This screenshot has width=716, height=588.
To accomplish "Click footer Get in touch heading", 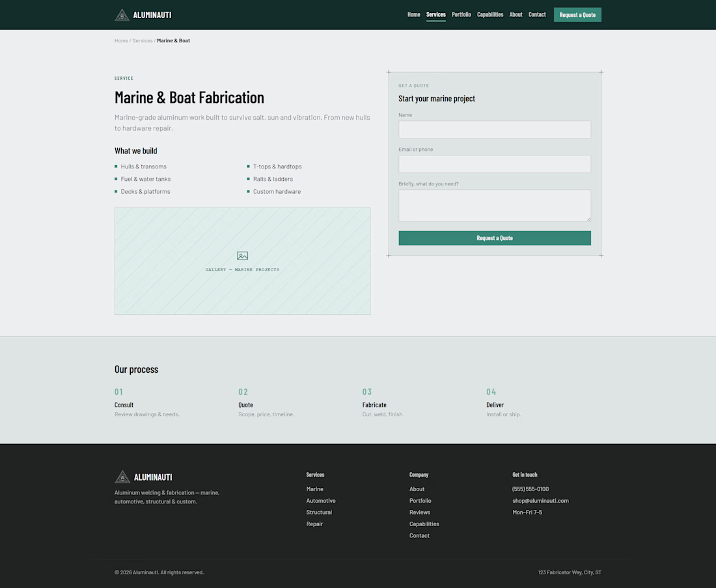I will pos(525,475).
